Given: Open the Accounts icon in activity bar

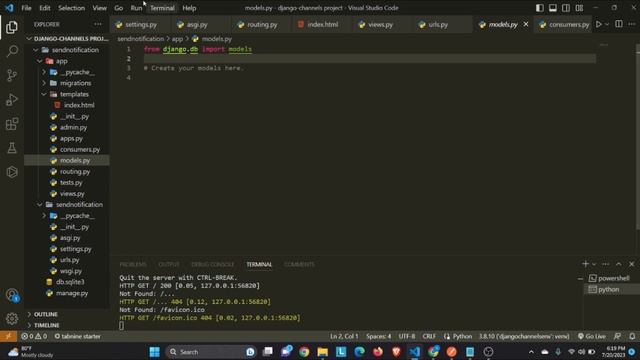Looking at the screenshot, I should pos(12,295).
